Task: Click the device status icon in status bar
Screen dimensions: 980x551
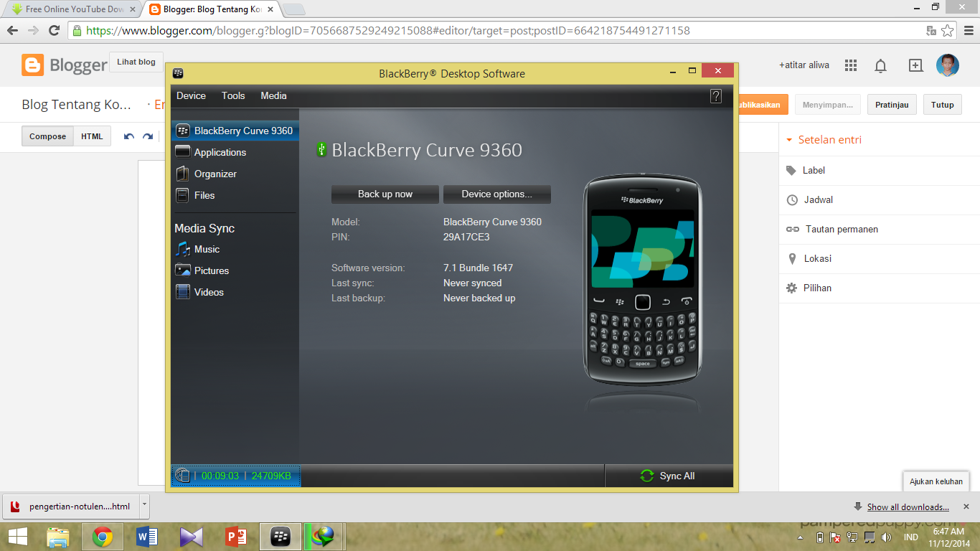Action: click(183, 475)
